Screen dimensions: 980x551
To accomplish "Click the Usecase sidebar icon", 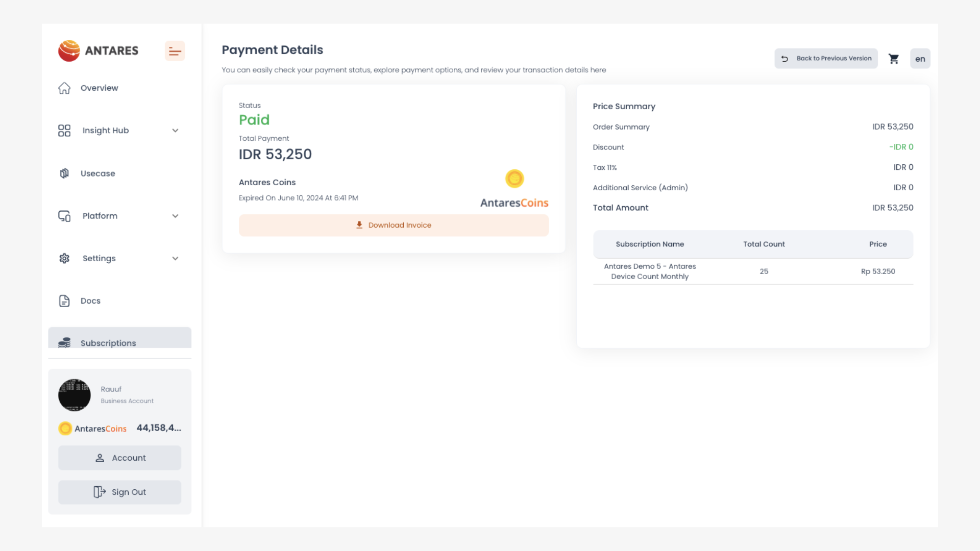I will (64, 173).
